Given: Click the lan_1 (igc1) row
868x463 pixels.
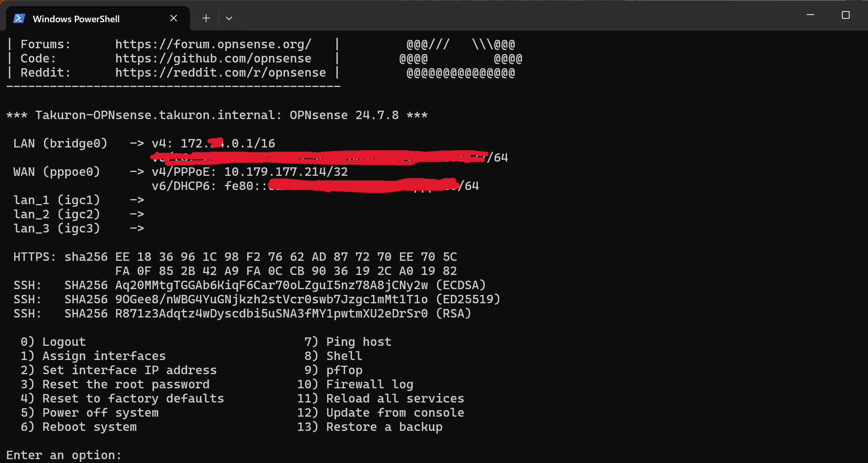Looking at the screenshot, I should point(79,200).
